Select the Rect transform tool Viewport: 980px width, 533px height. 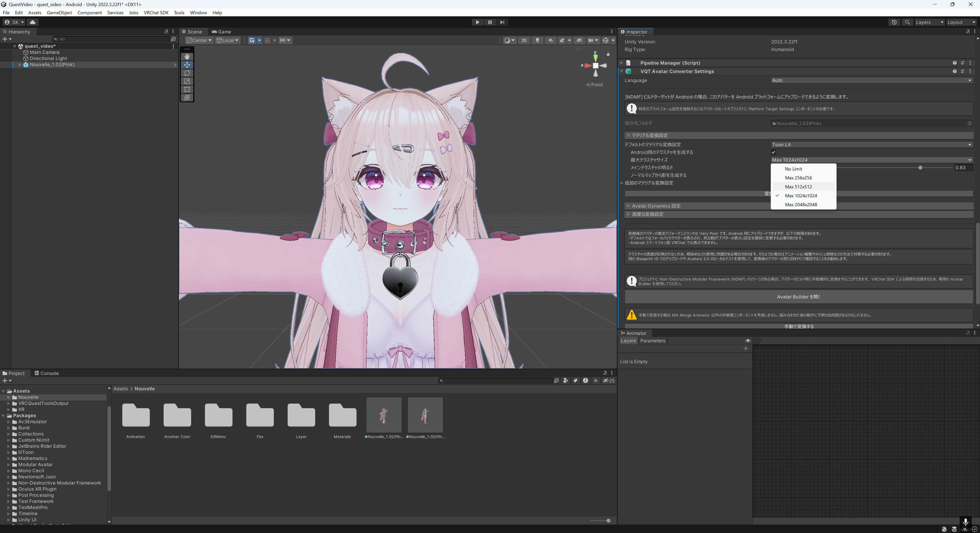[187, 89]
